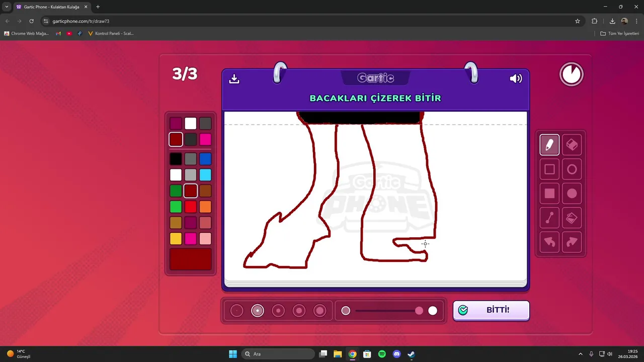The image size is (644, 362).
Task: Download the drawing with the download icon
Action: point(234,79)
